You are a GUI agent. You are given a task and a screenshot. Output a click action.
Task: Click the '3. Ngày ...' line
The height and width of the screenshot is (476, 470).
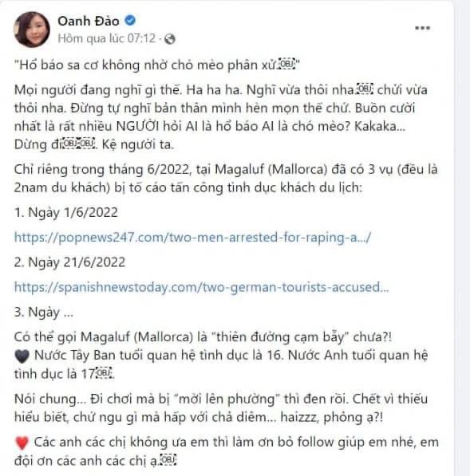44,313
